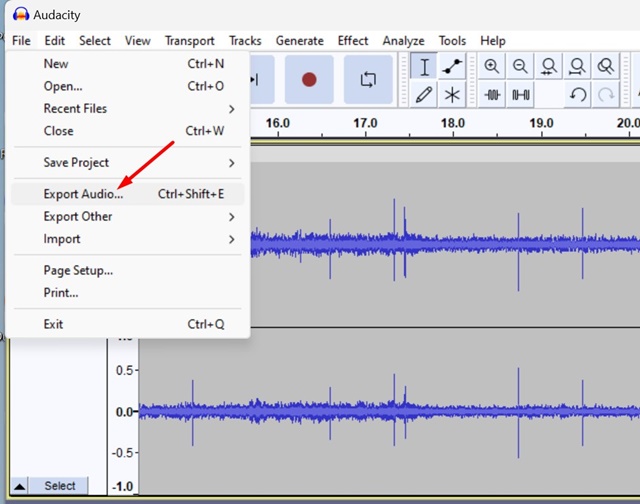Click the greyed Redo arrow
Screen dimensions: 640x504
tap(606, 95)
